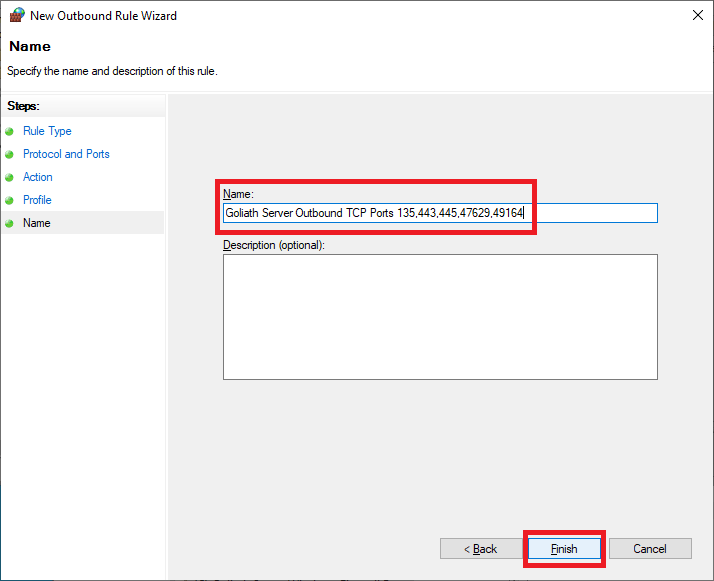
Task: Click the Name field label
Action: [x=238, y=193]
